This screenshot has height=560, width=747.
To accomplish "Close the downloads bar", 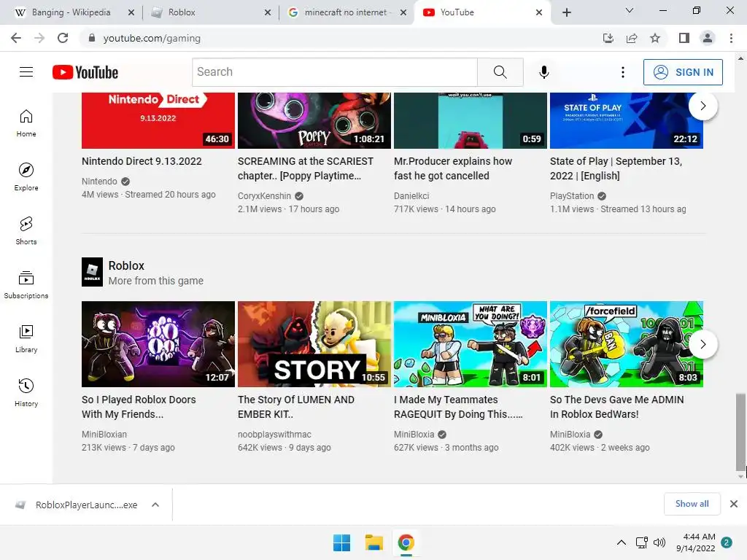I will 734,504.
